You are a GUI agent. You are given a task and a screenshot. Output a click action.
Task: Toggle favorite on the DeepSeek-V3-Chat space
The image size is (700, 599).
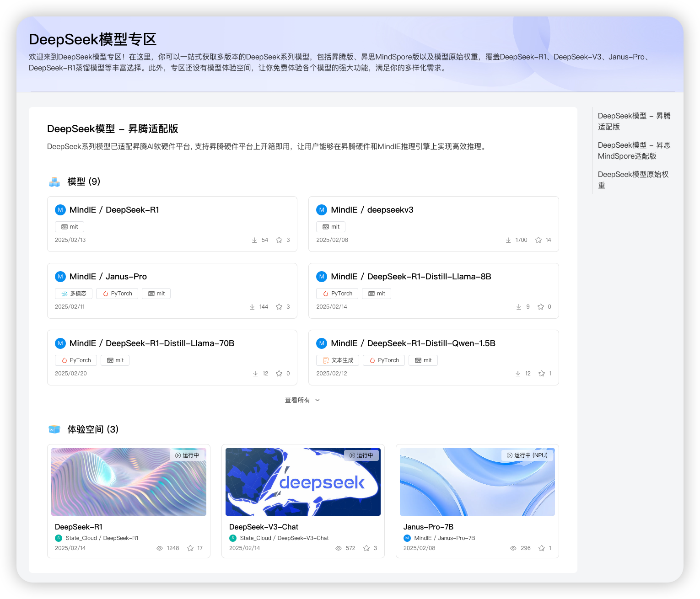tap(366, 548)
